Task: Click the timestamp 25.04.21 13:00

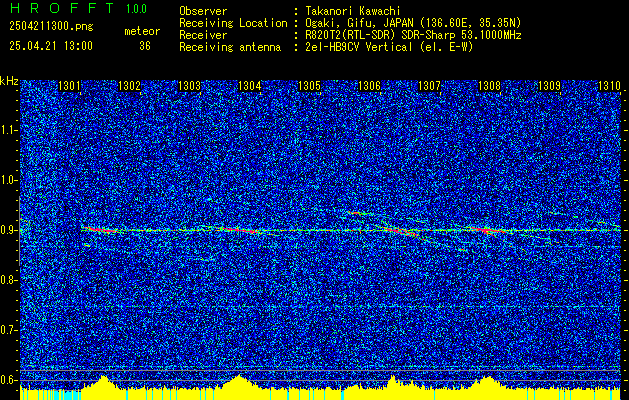Action: 51,46
